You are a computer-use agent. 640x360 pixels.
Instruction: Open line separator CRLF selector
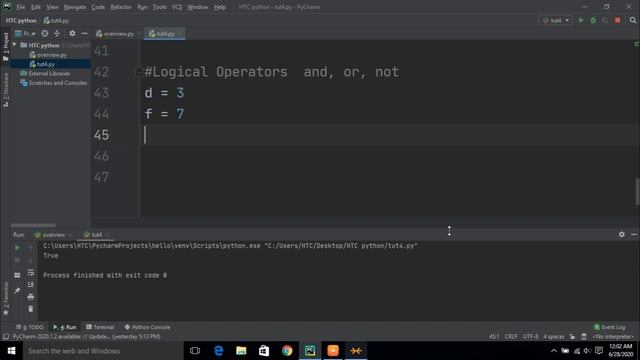(511, 337)
